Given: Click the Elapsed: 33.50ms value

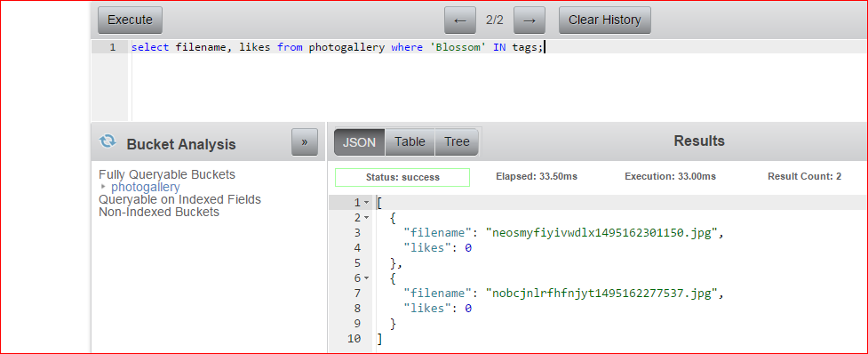Looking at the screenshot, I should [537, 177].
